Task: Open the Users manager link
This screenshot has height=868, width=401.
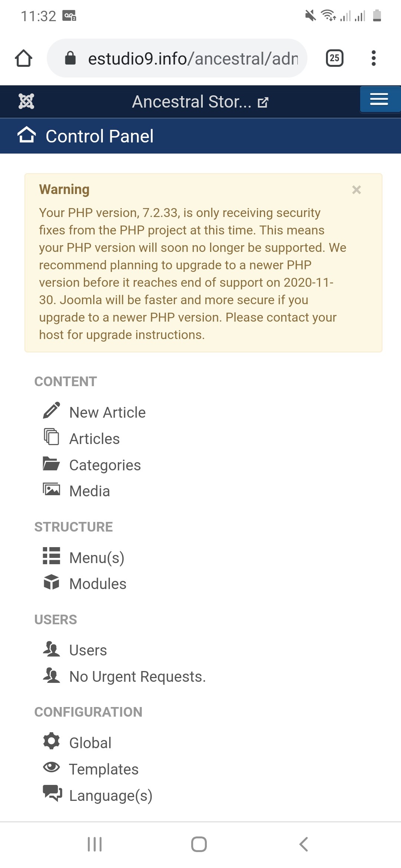Action: pos(88,650)
